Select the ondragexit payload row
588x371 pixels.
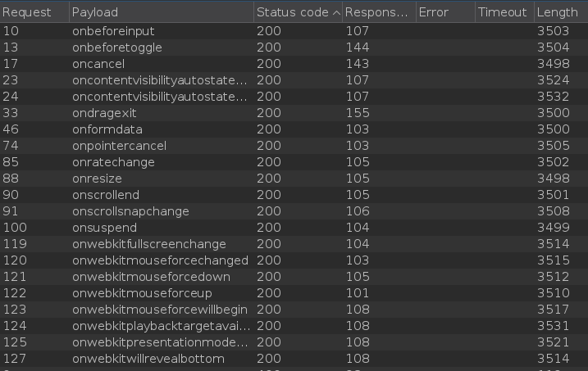tap(103, 113)
